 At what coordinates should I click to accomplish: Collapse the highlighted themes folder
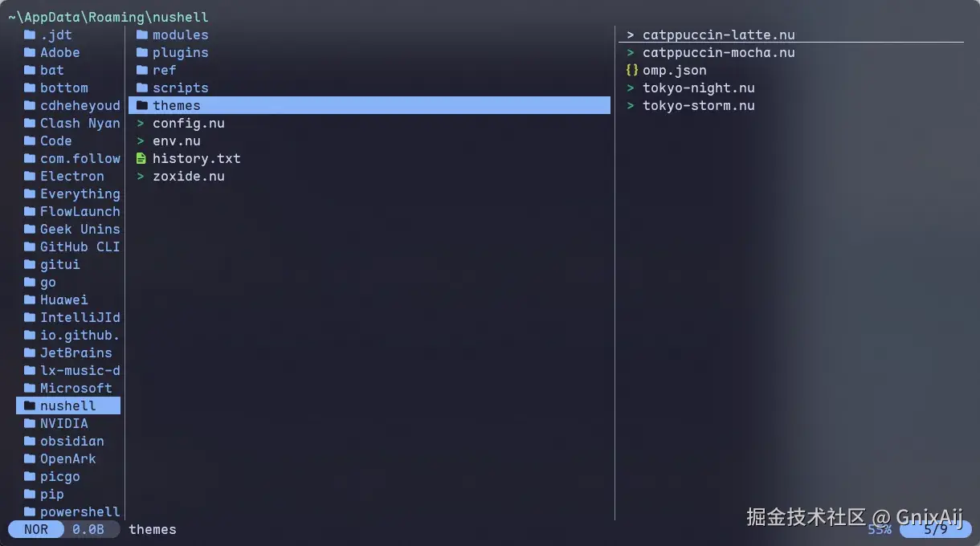click(x=177, y=105)
